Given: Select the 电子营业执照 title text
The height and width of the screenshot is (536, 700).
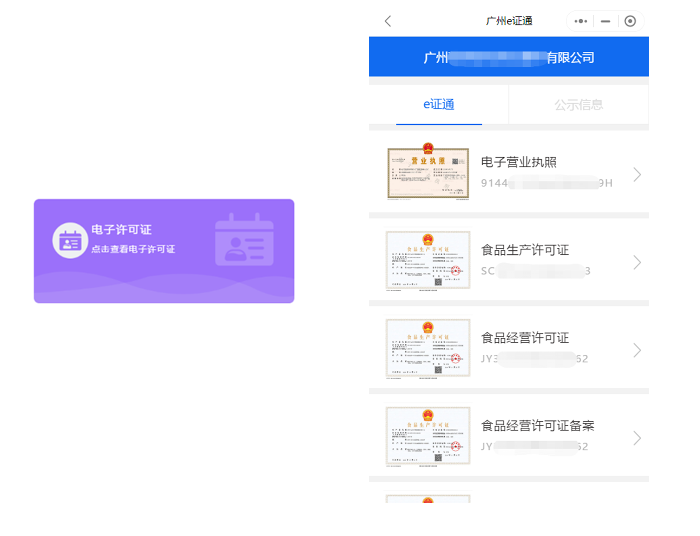Looking at the screenshot, I should click(x=518, y=162).
